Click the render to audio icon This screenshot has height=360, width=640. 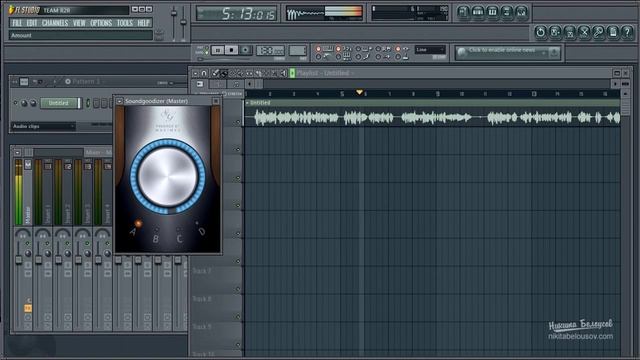[570, 32]
